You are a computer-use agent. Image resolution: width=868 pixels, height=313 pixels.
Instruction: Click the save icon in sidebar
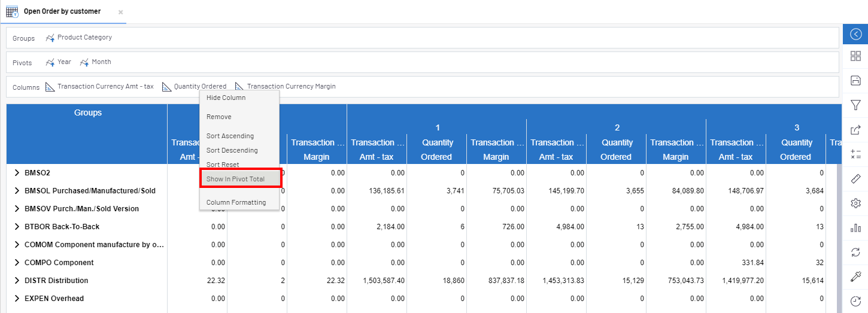855,81
